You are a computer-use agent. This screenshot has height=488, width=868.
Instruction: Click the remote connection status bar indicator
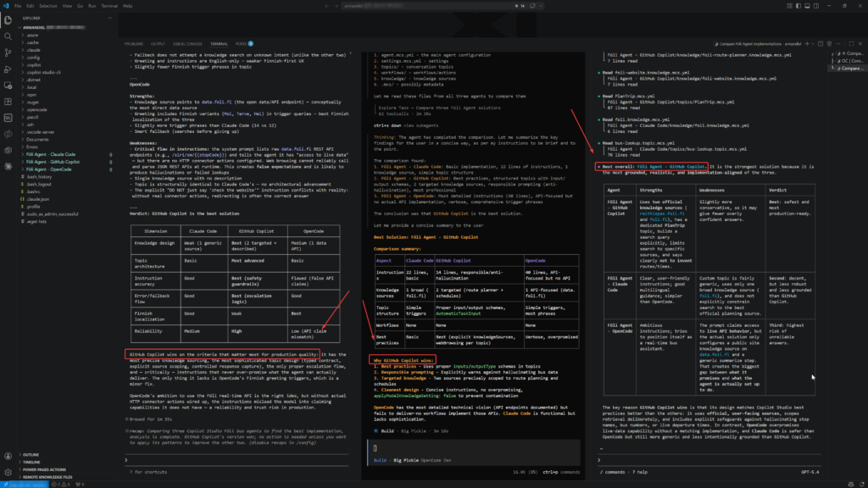point(24,484)
